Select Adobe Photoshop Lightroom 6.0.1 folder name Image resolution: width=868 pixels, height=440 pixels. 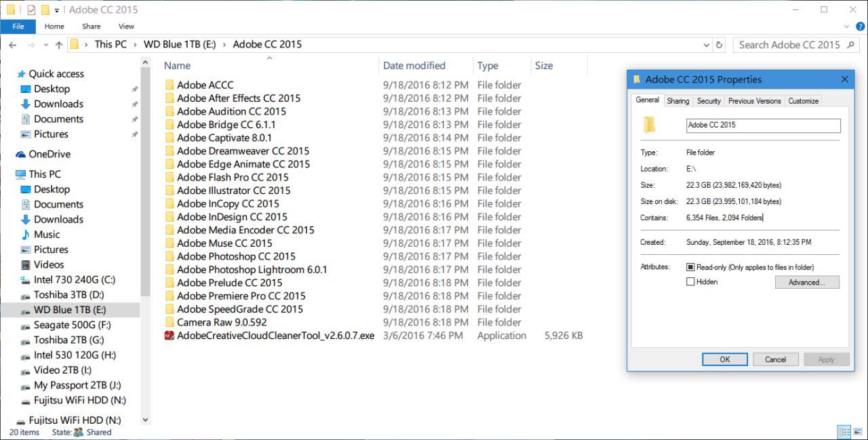pos(252,269)
